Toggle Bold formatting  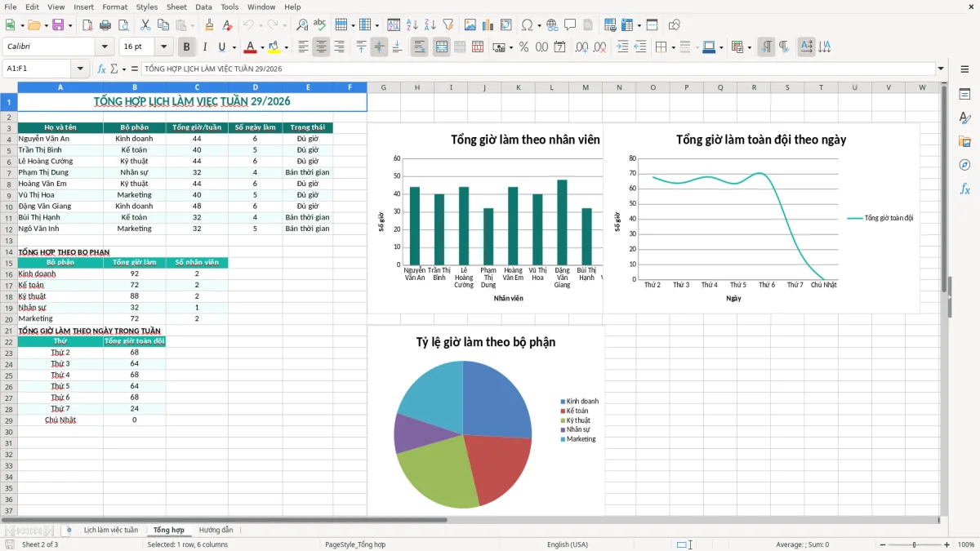[187, 47]
